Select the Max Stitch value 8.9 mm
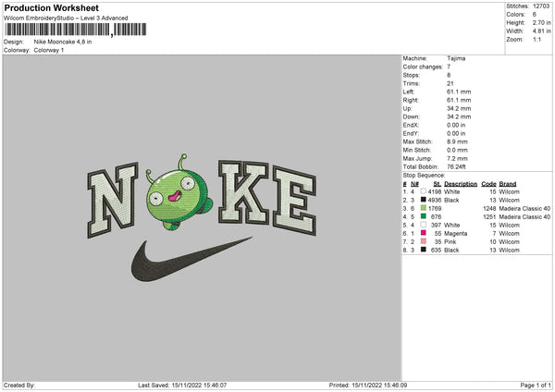Viewport: 555px width, 392px height. 457,141
